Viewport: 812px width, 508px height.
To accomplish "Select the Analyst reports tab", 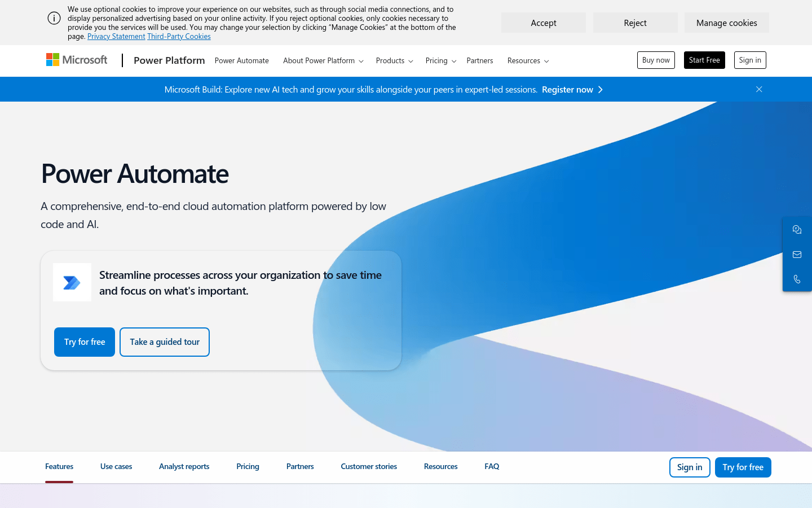I will coord(184,466).
